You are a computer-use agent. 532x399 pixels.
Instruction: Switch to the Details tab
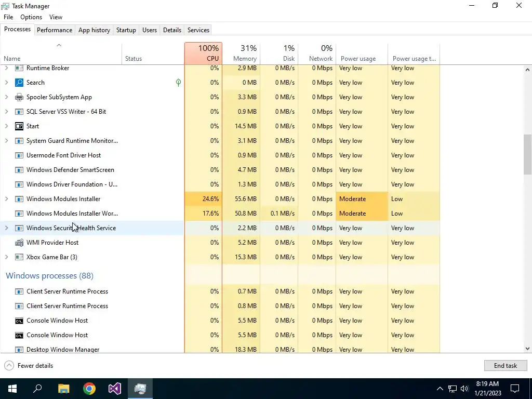[x=172, y=30]
